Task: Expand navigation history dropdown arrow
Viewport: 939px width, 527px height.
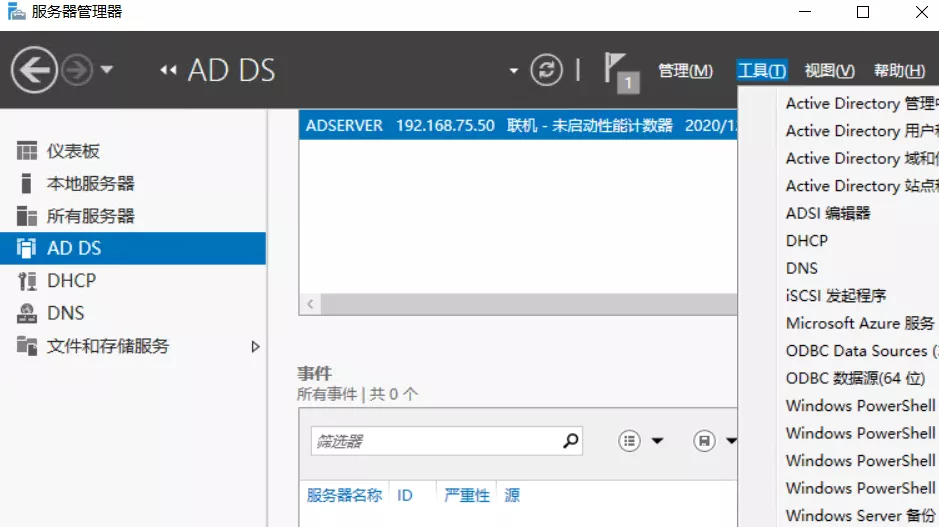Action: click(x=107, y=70)
